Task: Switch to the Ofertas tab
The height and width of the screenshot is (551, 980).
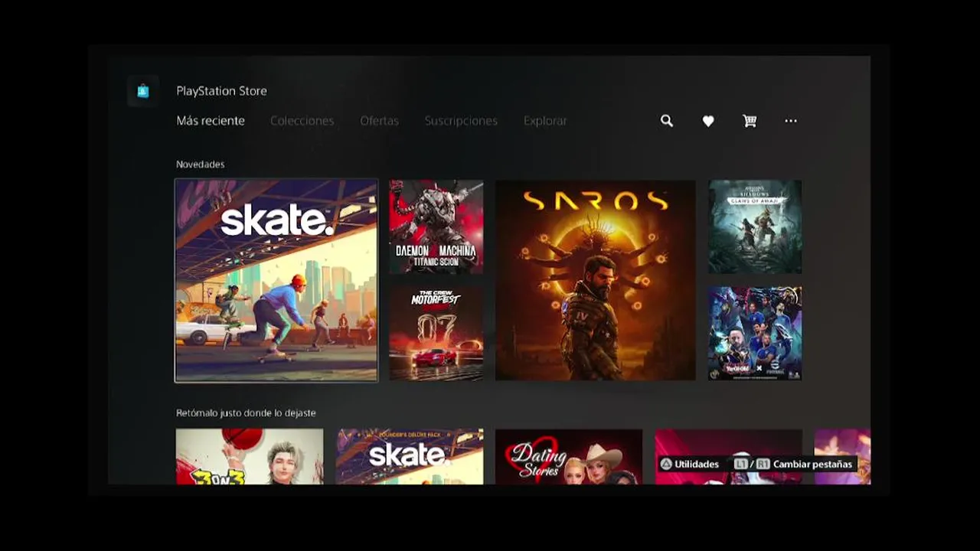Action: coord(380,121)
